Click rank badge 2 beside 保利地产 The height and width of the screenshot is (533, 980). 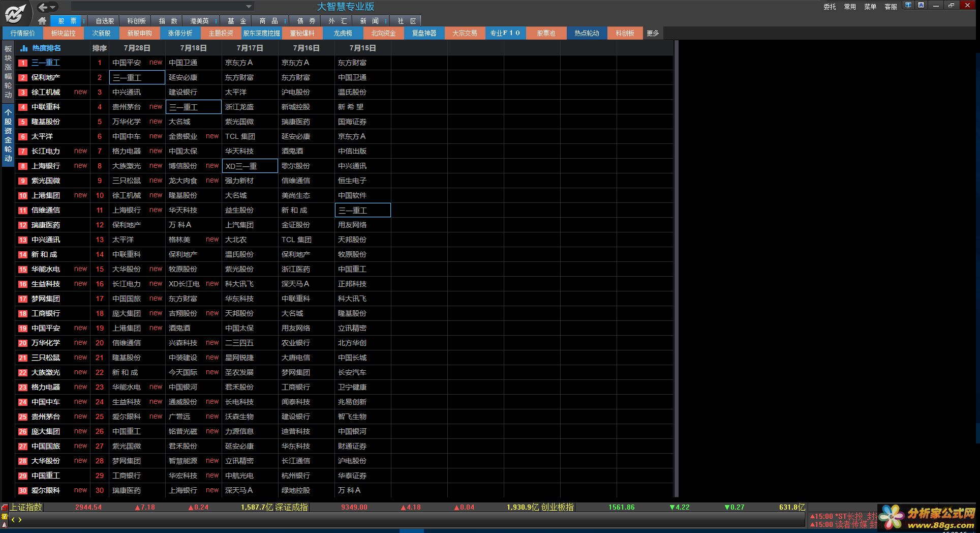tap(23, 78)
